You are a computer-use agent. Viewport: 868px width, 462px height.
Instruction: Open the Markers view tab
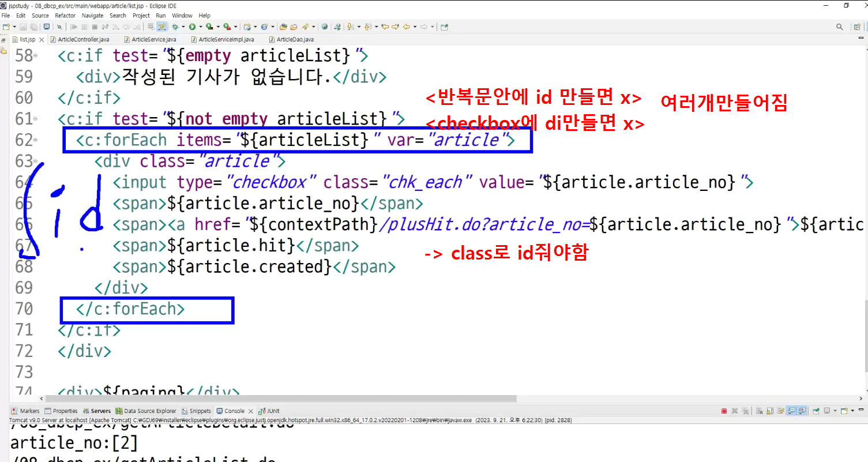(x=25, y=411)
